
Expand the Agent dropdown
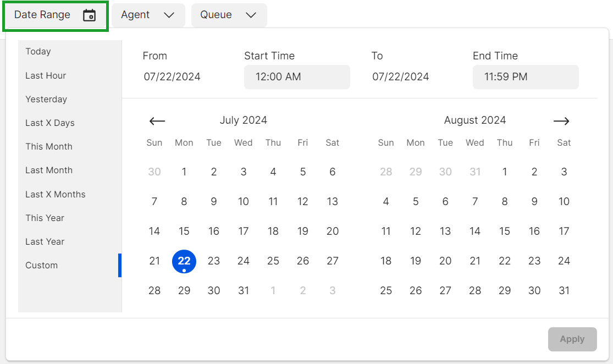pyautogui.click(x=148, y=15)
